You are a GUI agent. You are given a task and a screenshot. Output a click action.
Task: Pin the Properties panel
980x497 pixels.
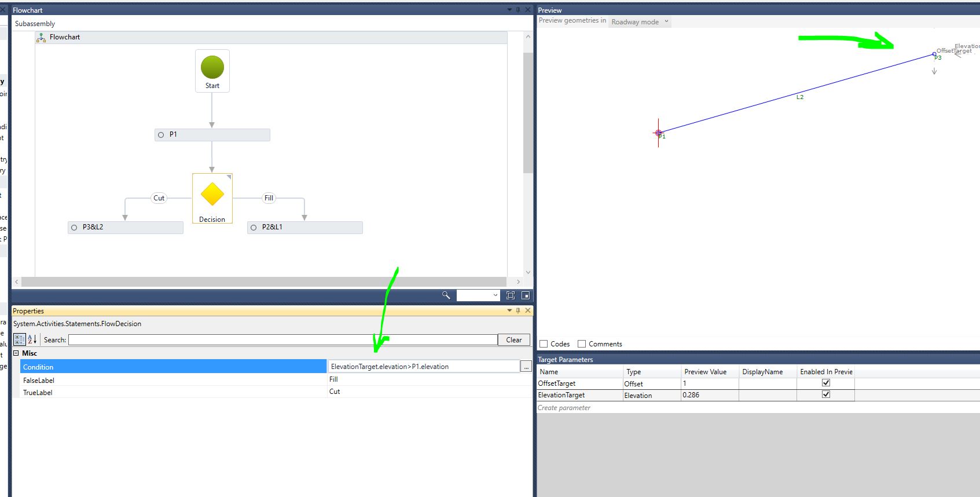point(518,310)
